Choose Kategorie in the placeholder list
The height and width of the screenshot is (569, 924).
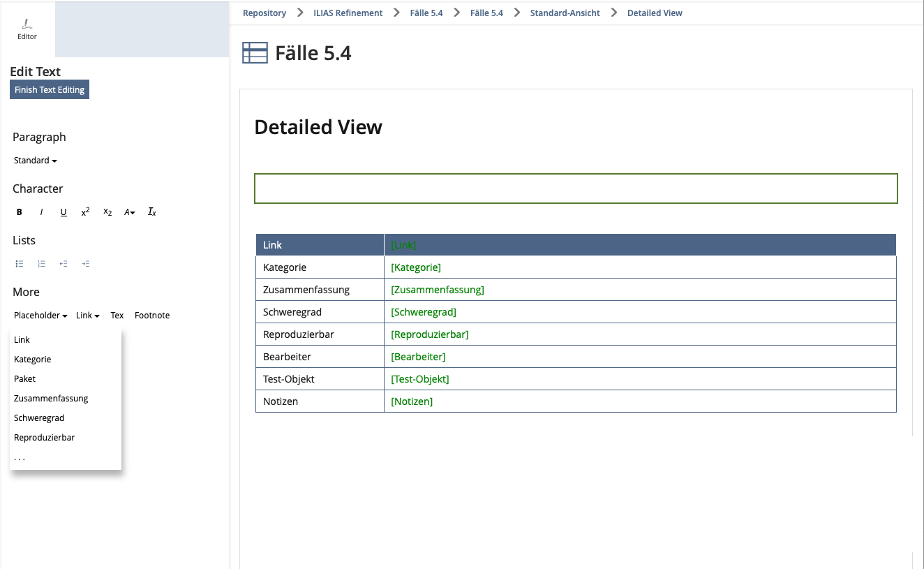point(33,360)
